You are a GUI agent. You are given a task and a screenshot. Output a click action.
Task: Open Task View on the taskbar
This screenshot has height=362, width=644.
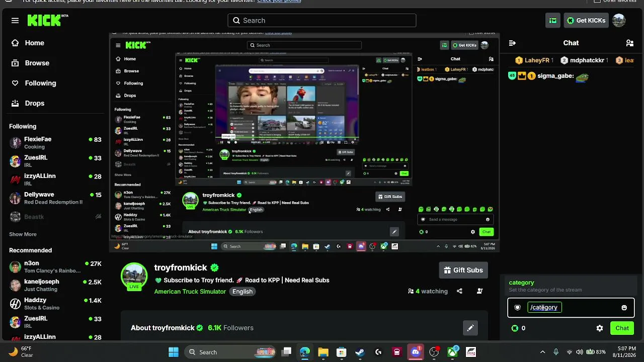[x=286, y=352]
